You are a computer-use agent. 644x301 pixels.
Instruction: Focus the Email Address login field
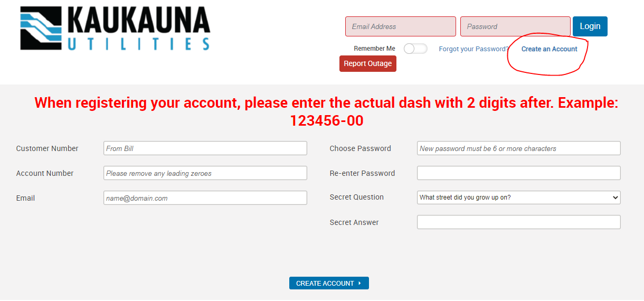pyautogui.click(x=401, y=26)
